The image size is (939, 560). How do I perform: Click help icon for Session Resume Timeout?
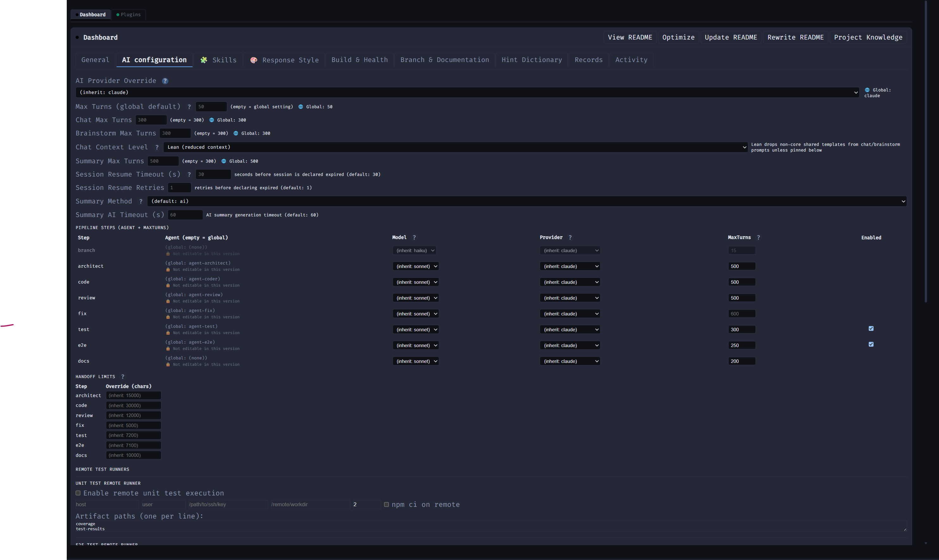click(x=189, y=174)
